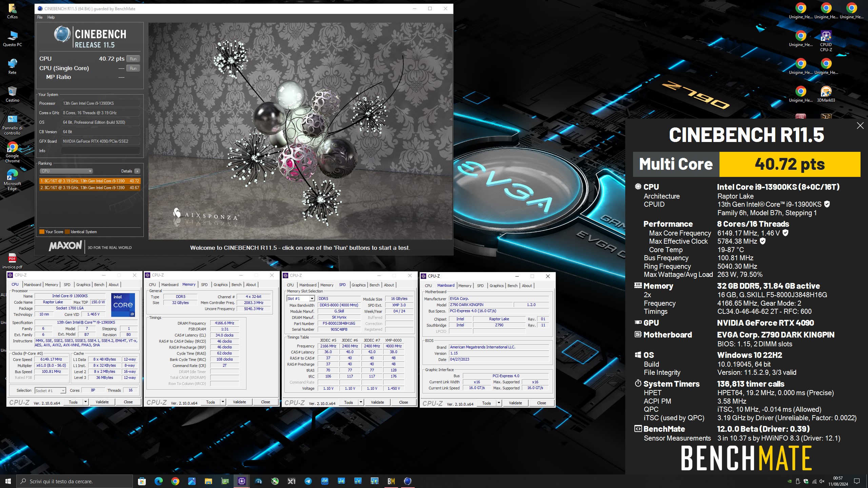Open the Rete network desktop icon

coord(12,66)
